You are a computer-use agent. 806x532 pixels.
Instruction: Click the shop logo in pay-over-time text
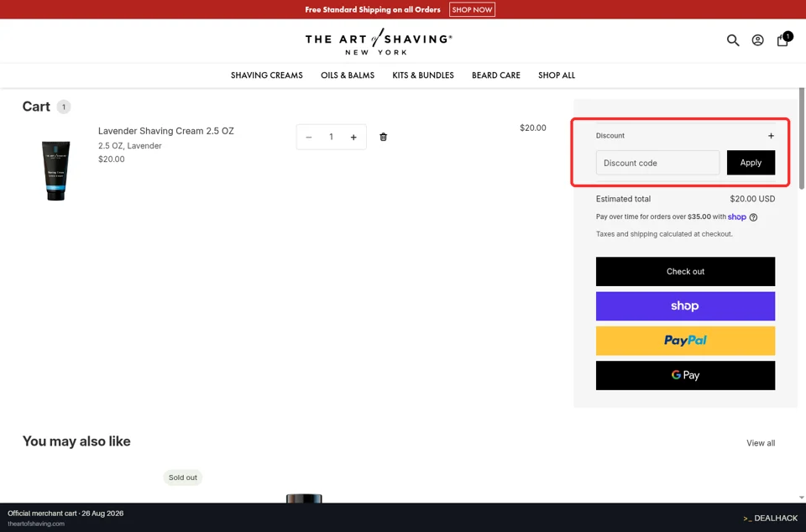737,216
